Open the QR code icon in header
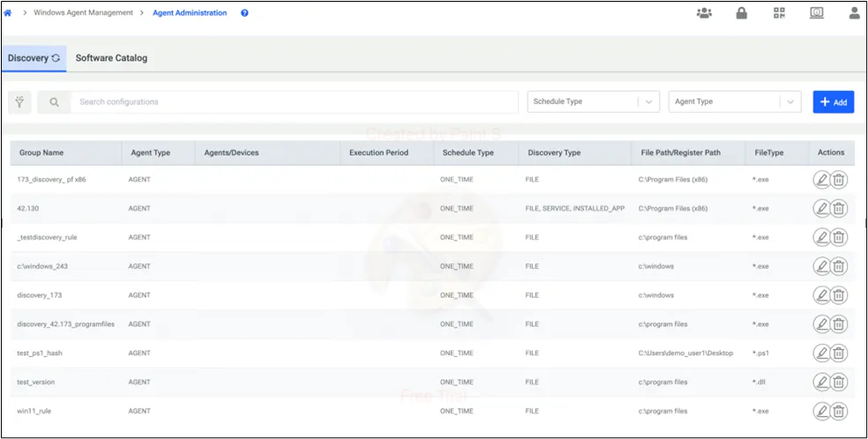The height and width of the screenshot is (439, 868). point(780,12)
